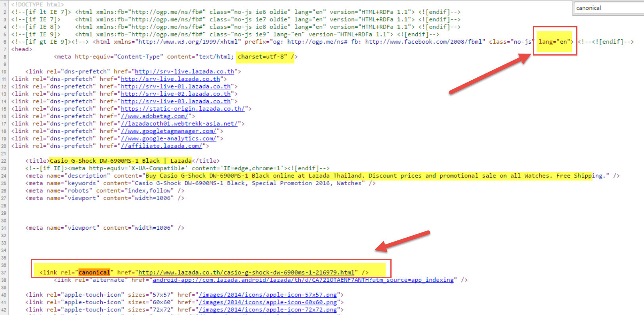Click the affiliate.lazada.com link
The width and height of the screenshot is (644, 315).
161,146
